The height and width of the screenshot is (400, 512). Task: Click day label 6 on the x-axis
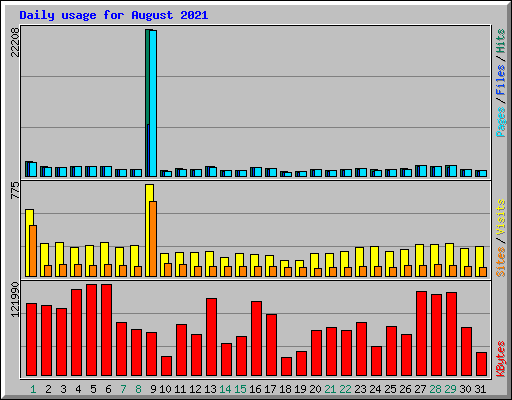coord(108,389)
